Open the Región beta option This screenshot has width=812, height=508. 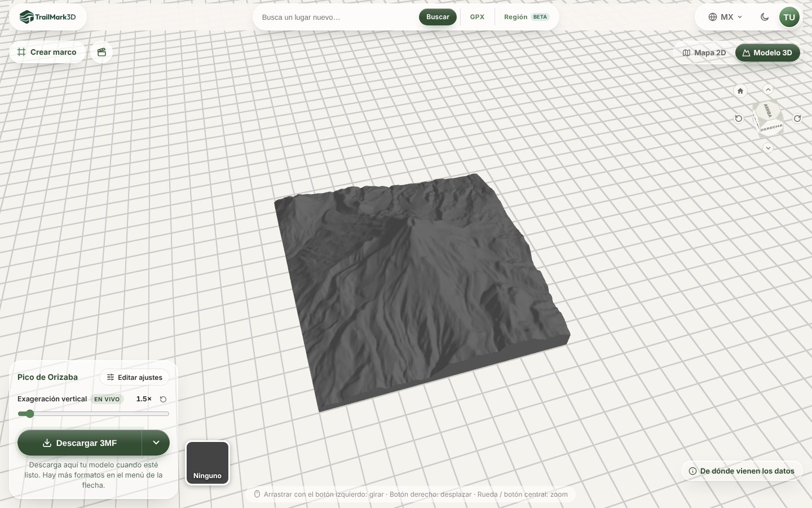click(x=526, y=17)
